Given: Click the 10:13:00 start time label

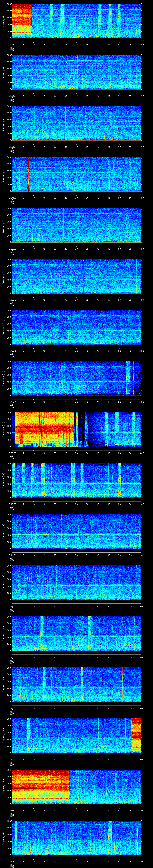Looking at the screenshot, I should (12, 657).
